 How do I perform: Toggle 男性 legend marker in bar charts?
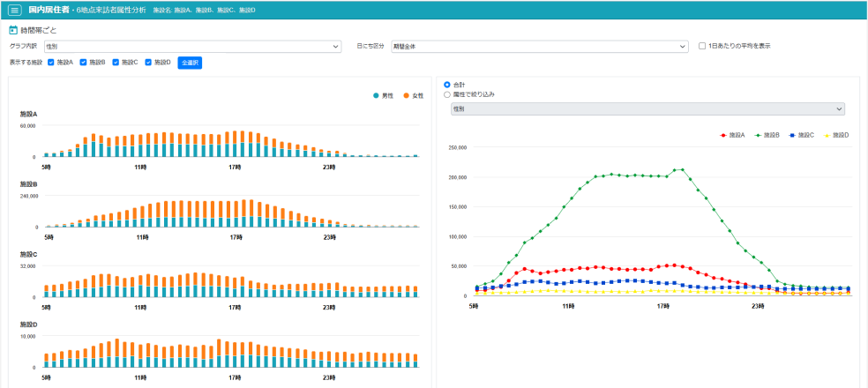tap(377, 95)
